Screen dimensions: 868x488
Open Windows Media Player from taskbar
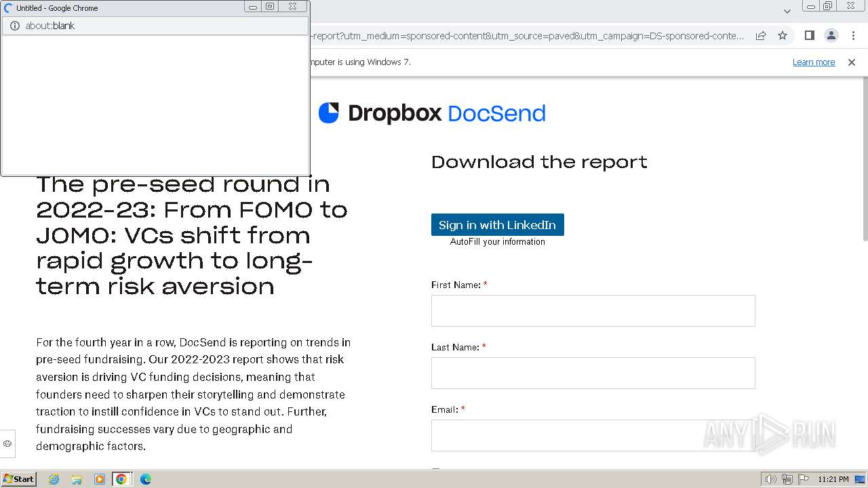[x=100, y=479]
